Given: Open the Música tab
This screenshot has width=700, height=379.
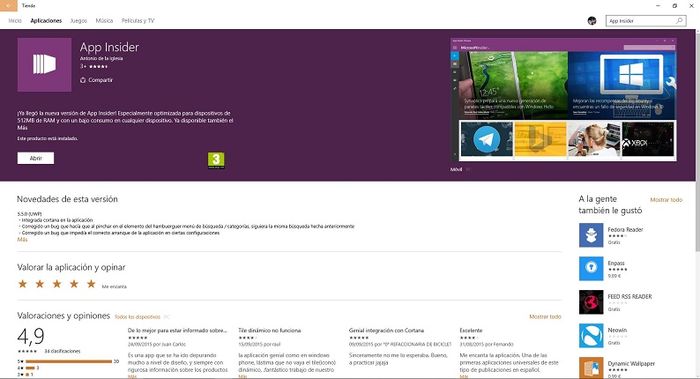Looking at the screenshot, I should (104, 21).
